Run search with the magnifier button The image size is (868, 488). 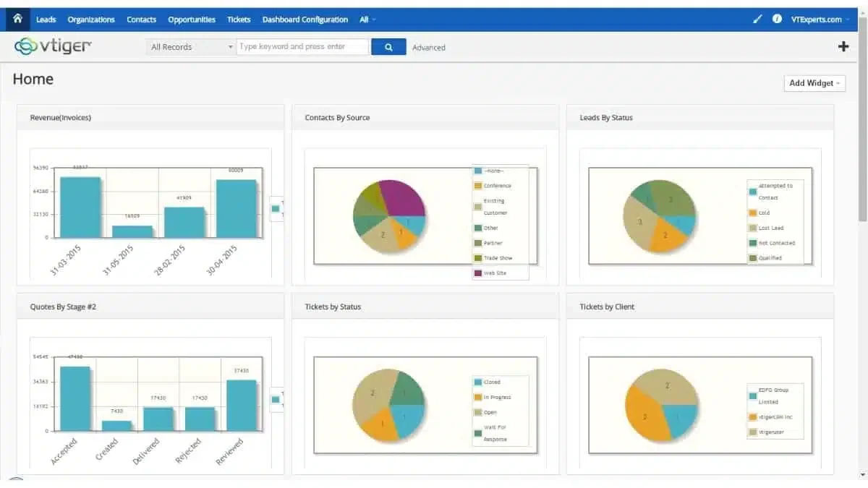point(388,47)
